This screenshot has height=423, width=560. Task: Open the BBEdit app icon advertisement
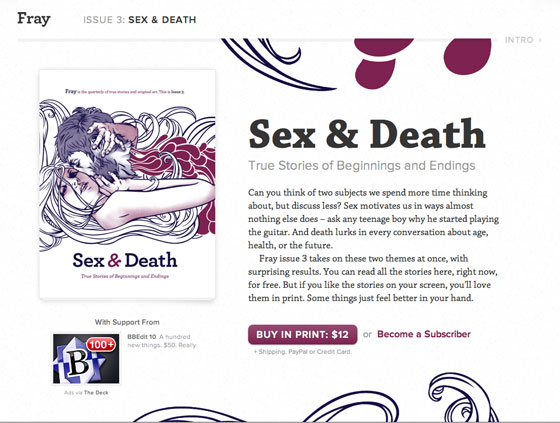click(86, 358)
